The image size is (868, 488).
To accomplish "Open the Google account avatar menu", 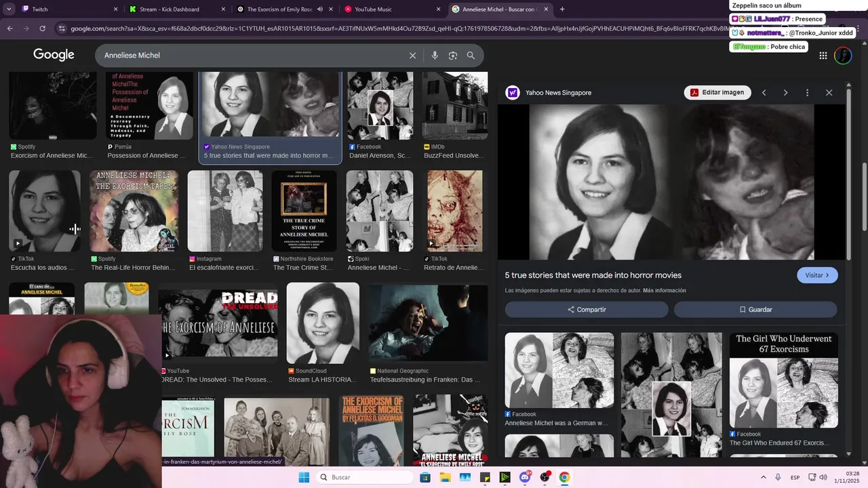I will click(x=843, y=56).
